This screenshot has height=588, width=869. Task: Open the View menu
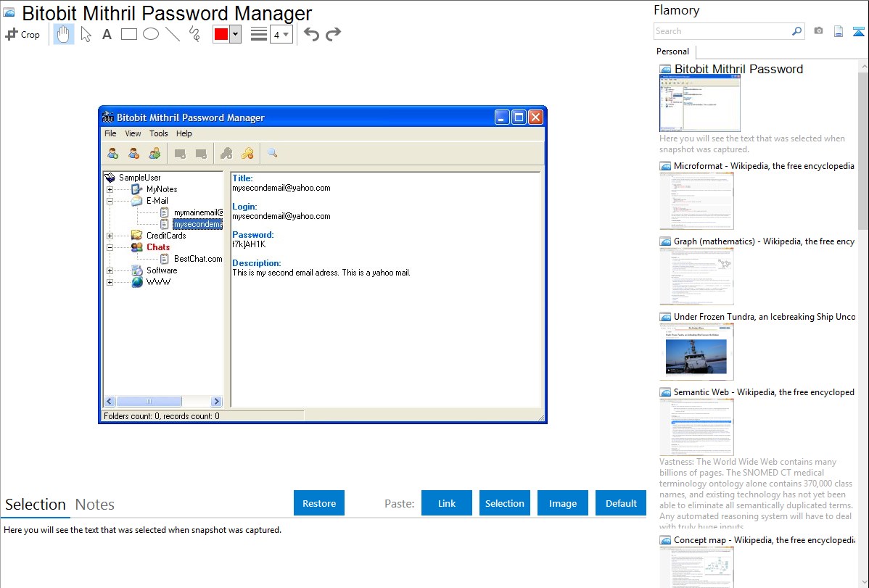click(x=133, y=133)
